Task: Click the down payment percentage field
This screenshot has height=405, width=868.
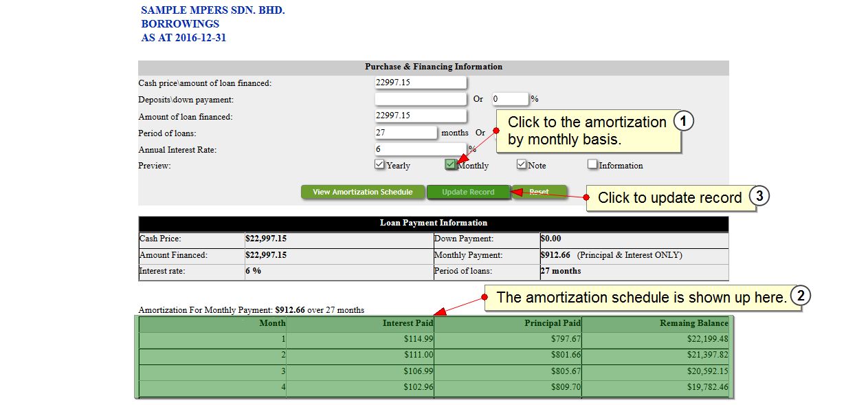Action: click(x=509, y=99)
